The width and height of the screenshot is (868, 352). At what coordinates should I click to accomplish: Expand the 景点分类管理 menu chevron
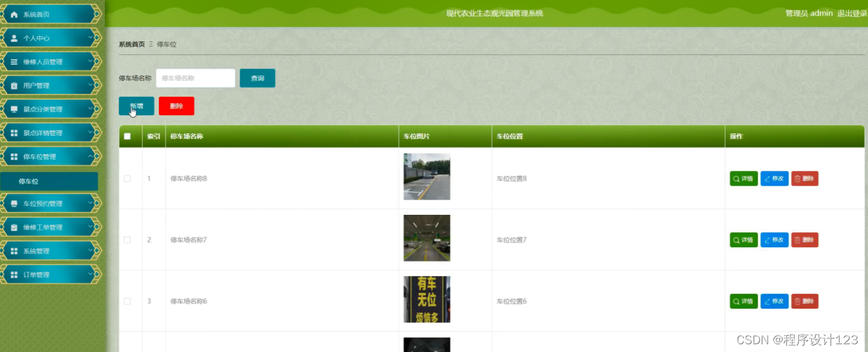90,109
